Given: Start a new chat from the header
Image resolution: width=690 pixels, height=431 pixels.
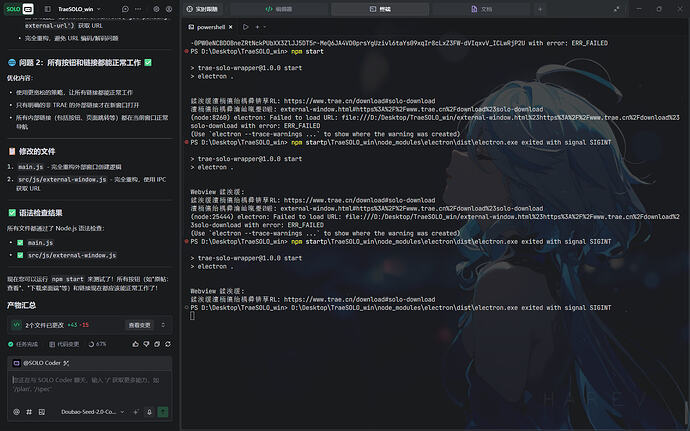Looking at the screenshot, I should tap(125, 9).
